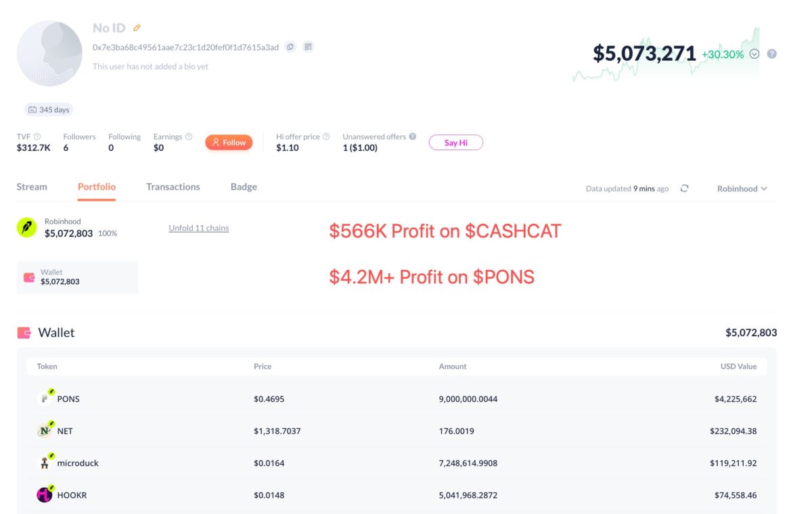Unfold 11 chains

199,228
